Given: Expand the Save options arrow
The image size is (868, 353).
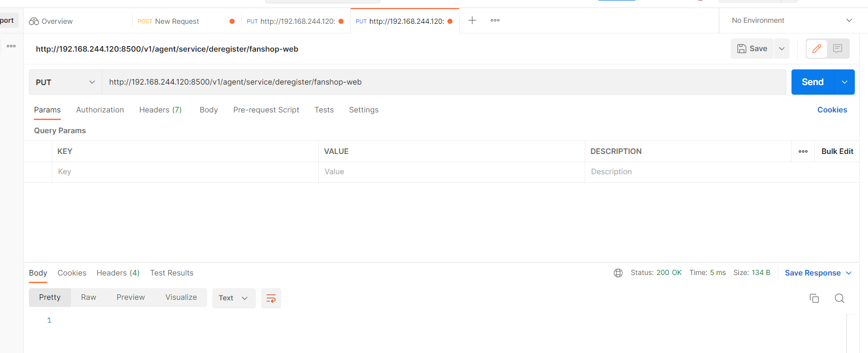Looking at the screenshot, I should coord(782,49).
